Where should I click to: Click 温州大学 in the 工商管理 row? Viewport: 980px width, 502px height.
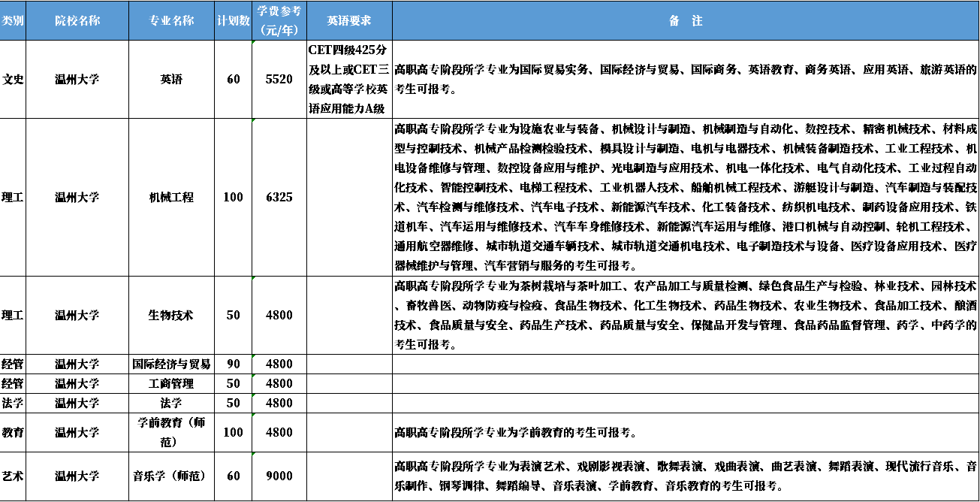pos(77,384)
